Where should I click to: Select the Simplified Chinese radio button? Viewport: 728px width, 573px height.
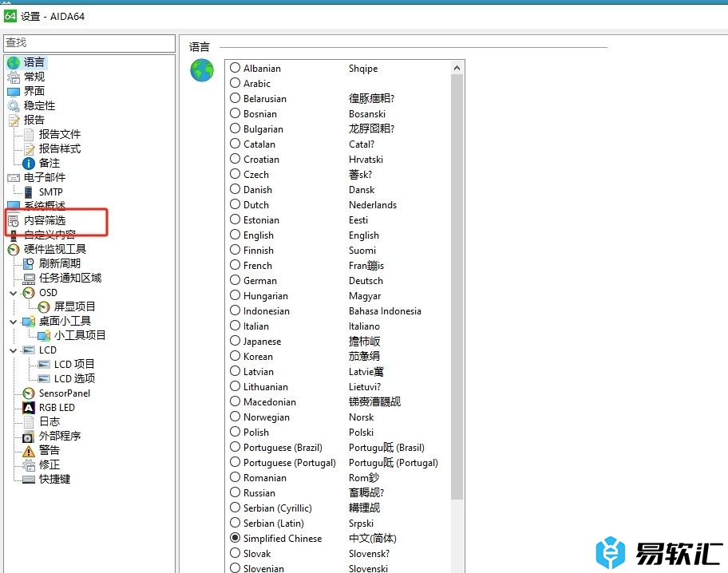[x=235, y=538]
